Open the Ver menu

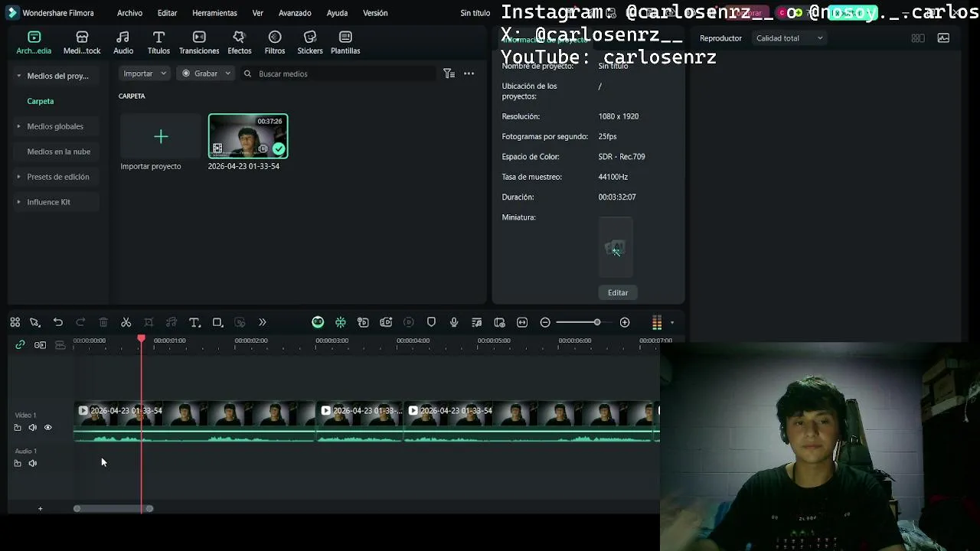[258, 13]
